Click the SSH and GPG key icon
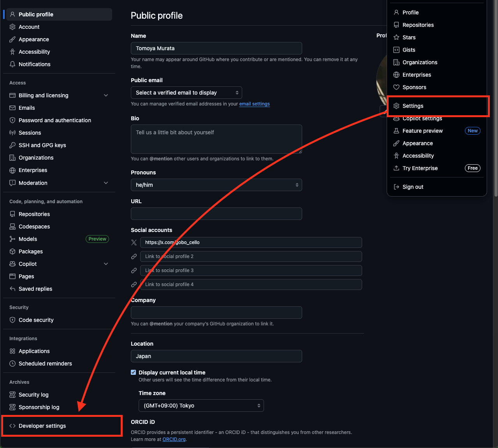Screen dimensions: 498x448 tap(12, 145)
